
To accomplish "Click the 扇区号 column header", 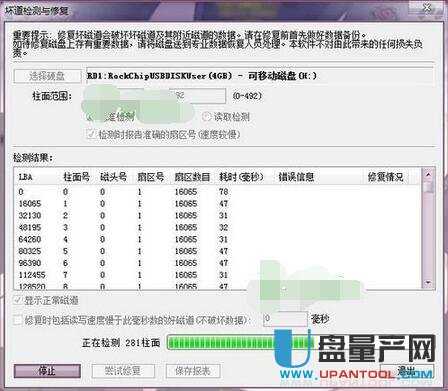I will 153,177.
